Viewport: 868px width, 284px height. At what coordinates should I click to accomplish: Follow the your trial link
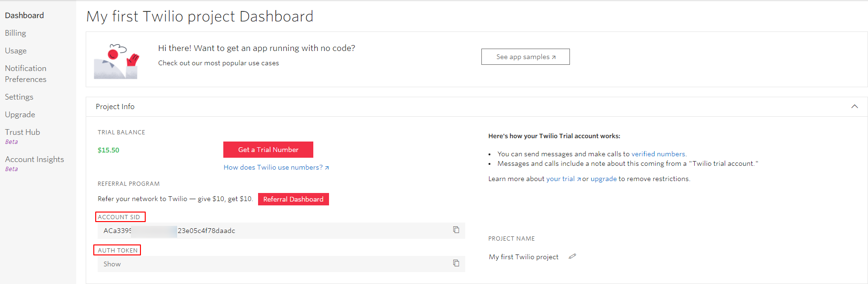[x=563, y=179]
